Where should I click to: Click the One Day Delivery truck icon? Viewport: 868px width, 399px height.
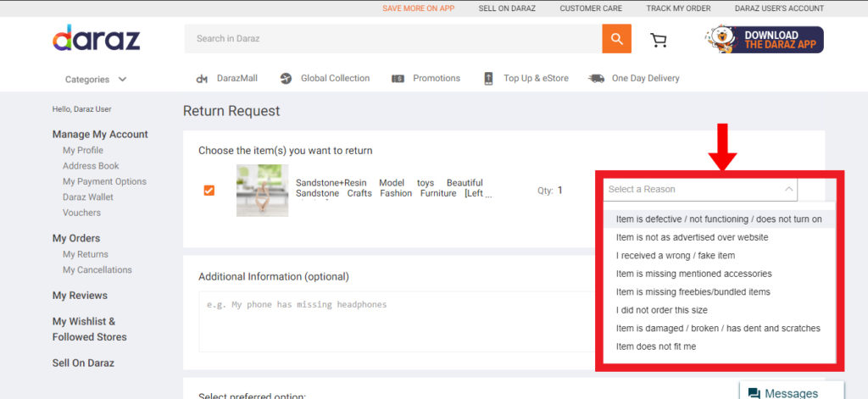click(596, 79)
